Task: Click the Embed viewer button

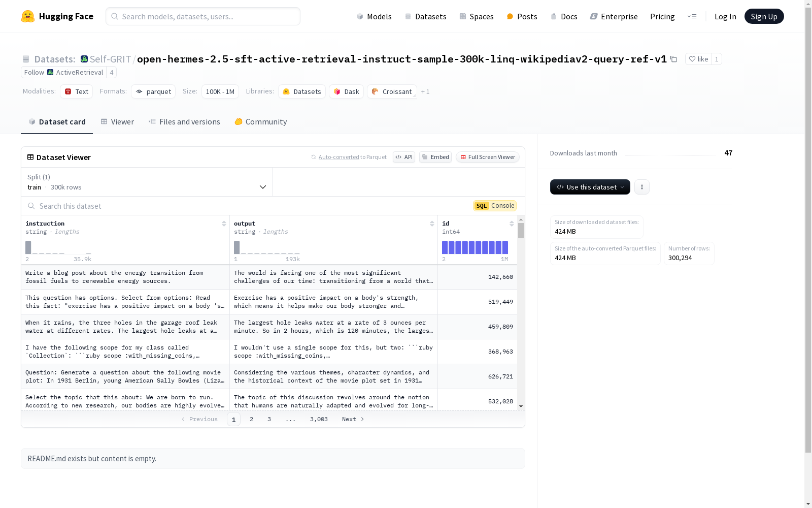Action: point(435,157)
